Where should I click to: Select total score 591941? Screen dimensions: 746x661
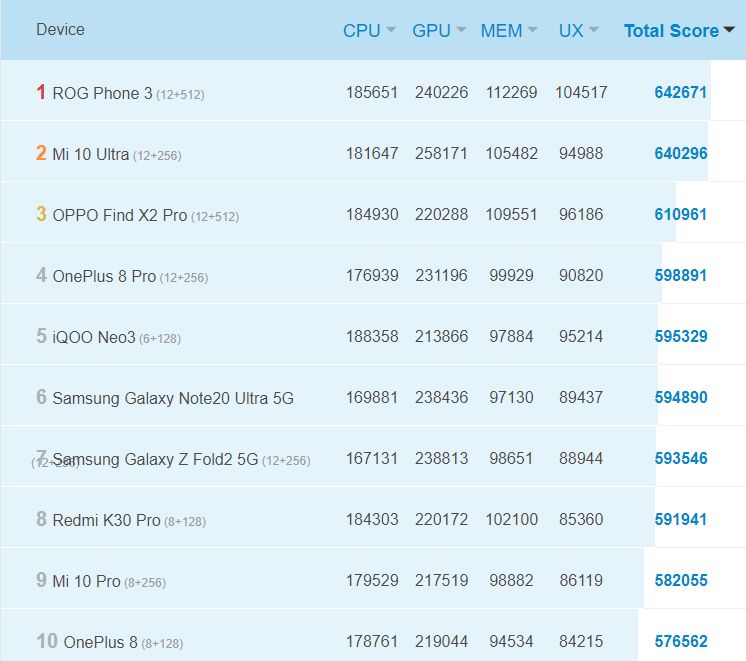[681, 519]
